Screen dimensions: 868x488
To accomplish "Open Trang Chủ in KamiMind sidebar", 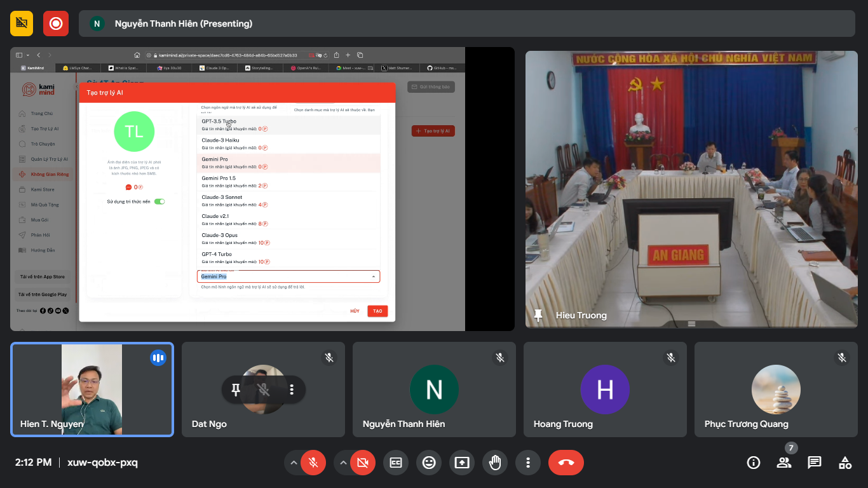I will coord(42,114).
